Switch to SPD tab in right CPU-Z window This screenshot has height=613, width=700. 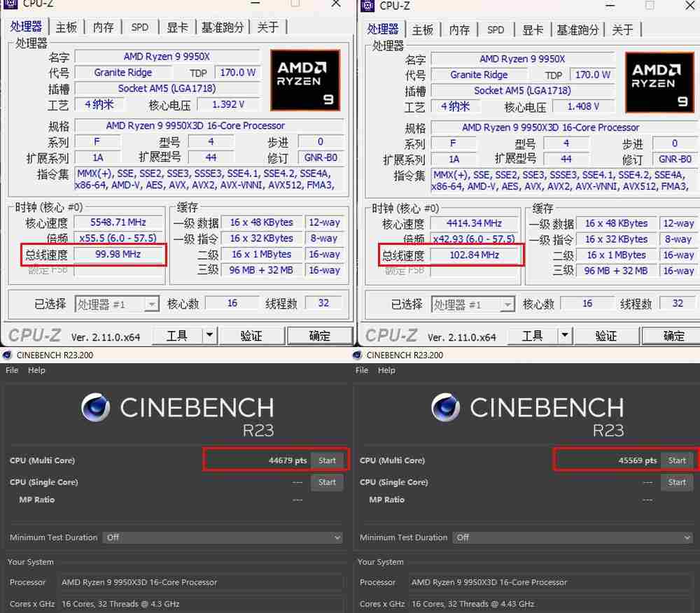496,30
